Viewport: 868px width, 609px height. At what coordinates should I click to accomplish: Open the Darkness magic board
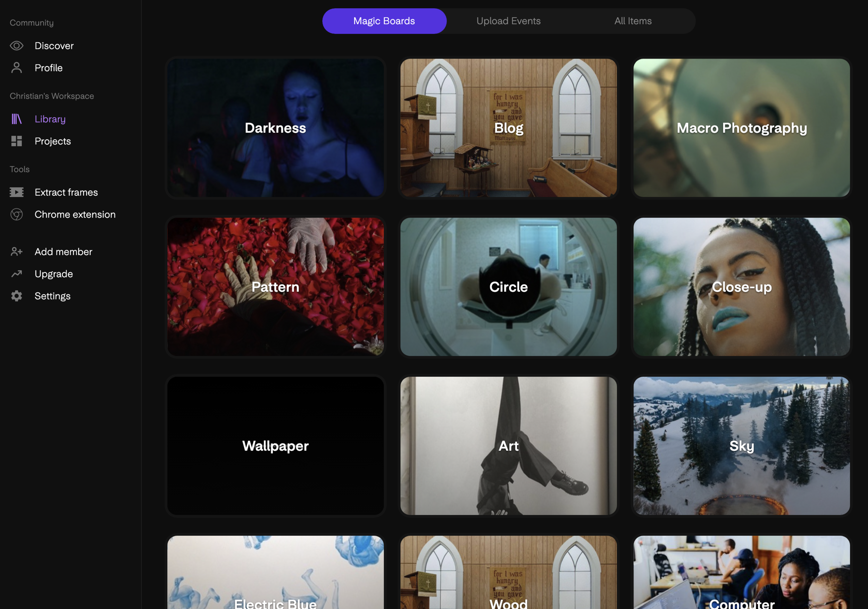pyautogui.click(x=275, y=128)
